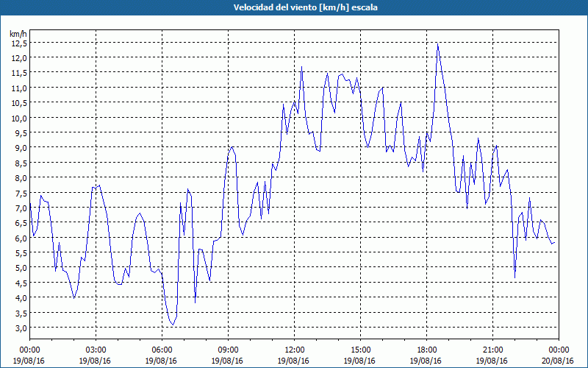The height and width of the screenshot is (368, 588).
Task: Click the 7,0 y-axis value
Action: tap(21, 208)
